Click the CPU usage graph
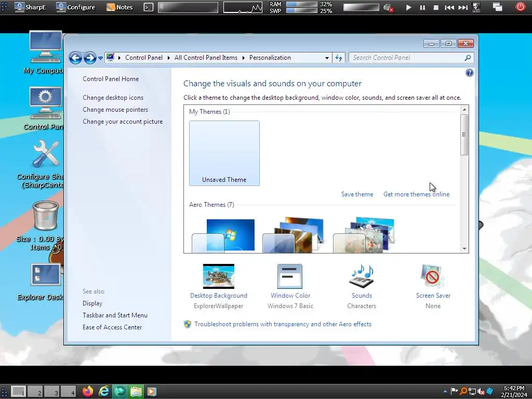Screen dimensions: 532x399 (243, 7)
